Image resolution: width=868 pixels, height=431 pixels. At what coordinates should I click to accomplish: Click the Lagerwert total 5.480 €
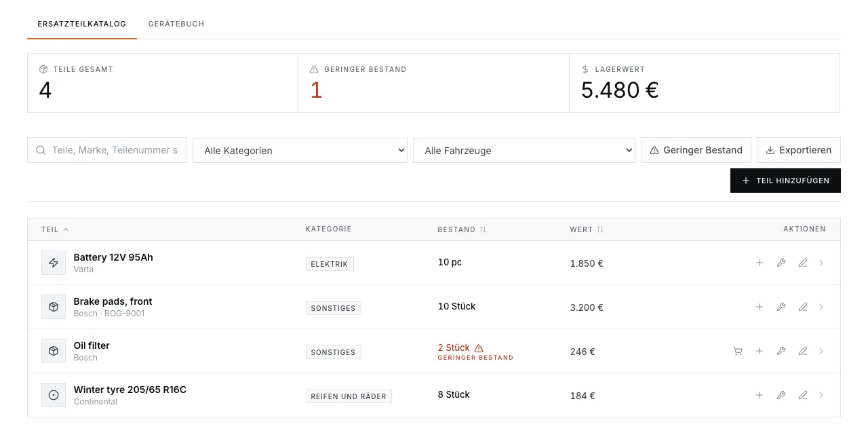click(620, 90)
